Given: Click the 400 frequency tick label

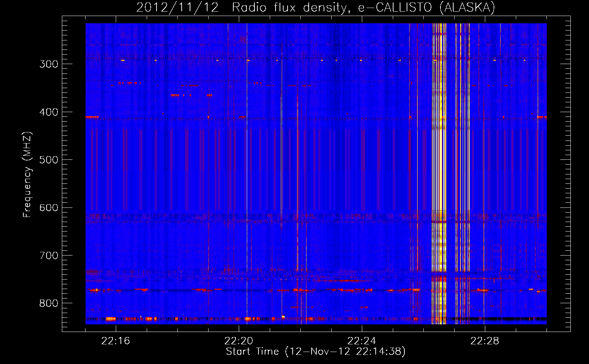Looking at the screenshot, I should pos(49,112).
